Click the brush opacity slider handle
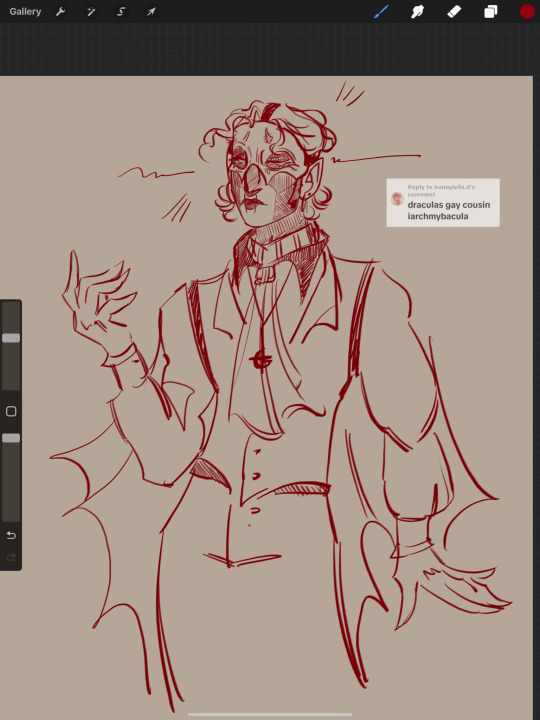Image resolution: width=540 pixels, height=720 pixels. 11,438
